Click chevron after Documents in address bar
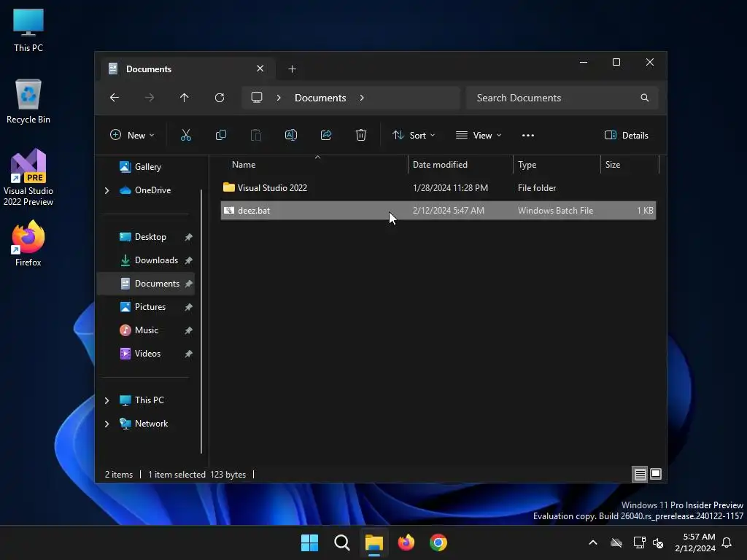Image resolution: width=747 pixels, height=560 pixels. 362,98
